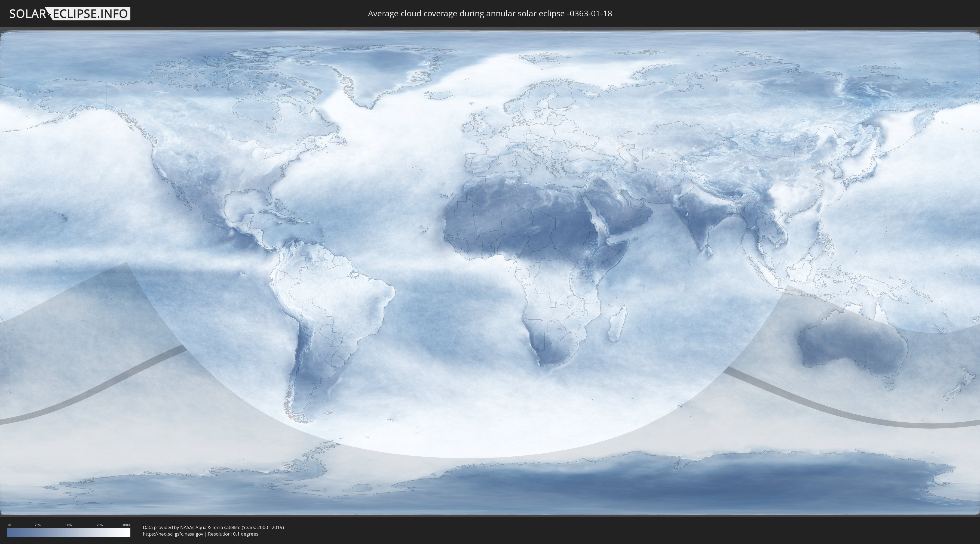
Task: Click the 50% legend label
Action: pos(69,525)
